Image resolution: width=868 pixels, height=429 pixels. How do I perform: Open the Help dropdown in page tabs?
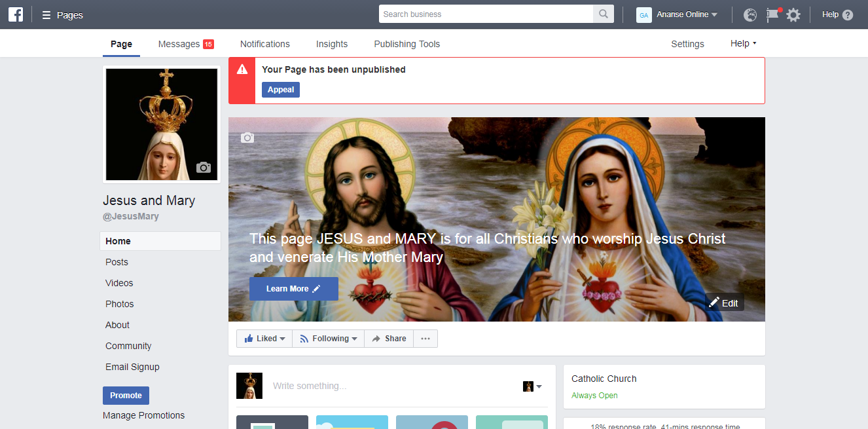[x=744, y=44]
